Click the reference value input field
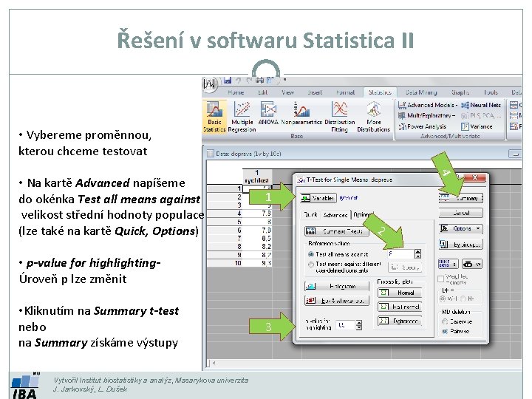Image resolution: width=532 pixels, height=399 pixels. tap(401, 253)
